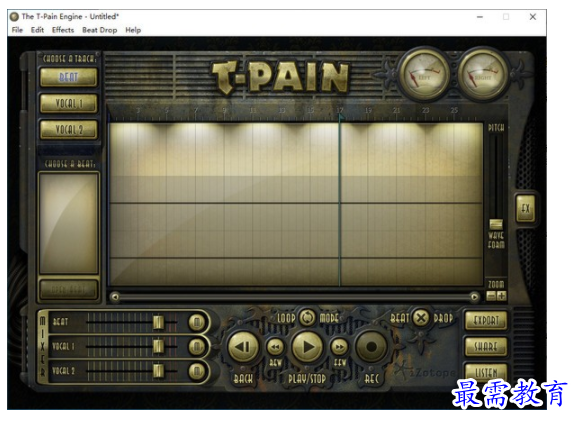The height and width of the screenshot is (425, 576).
Task: Click the T-Pain Engine title bar app icon
Action: coord(14,17)
